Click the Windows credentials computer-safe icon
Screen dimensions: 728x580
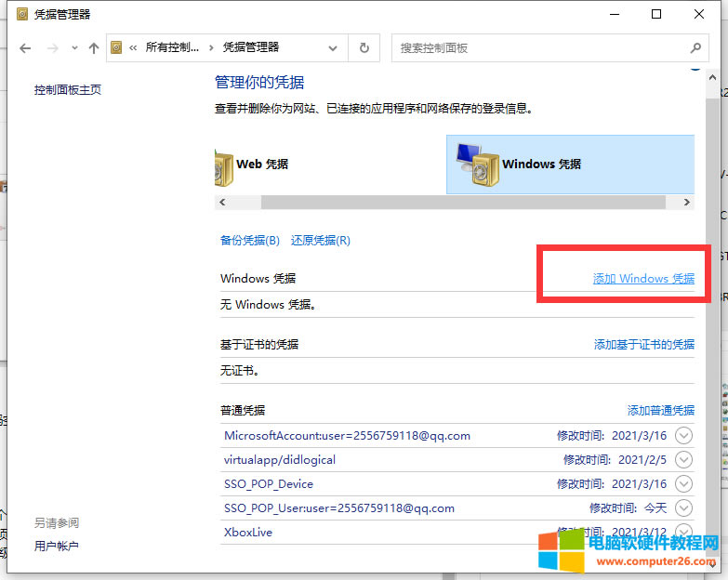478,165
